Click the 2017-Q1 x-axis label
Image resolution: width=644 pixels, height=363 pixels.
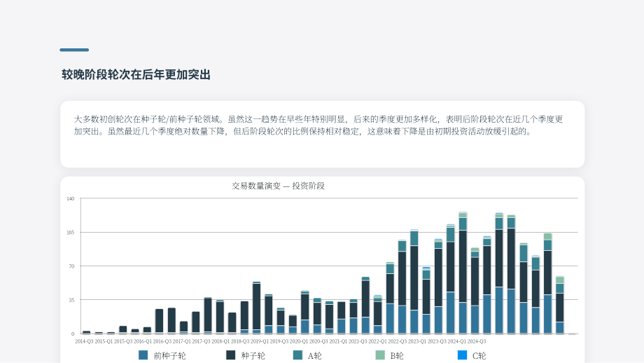[x=181, y=341]
